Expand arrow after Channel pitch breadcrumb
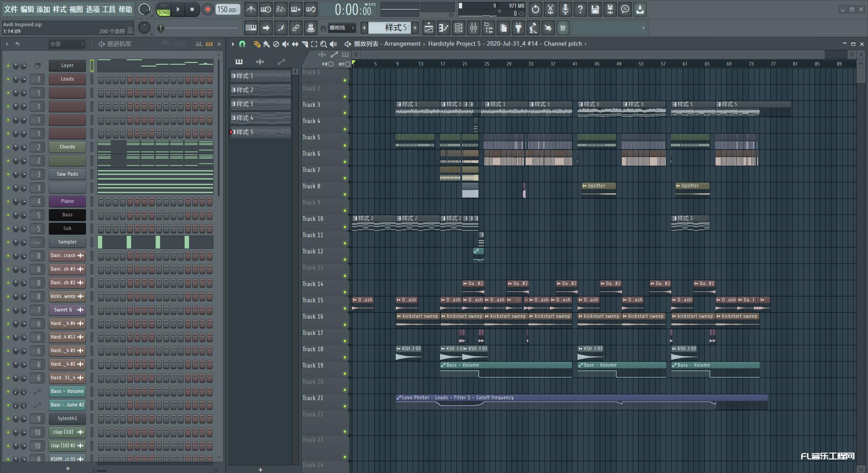 pos(586,44)
